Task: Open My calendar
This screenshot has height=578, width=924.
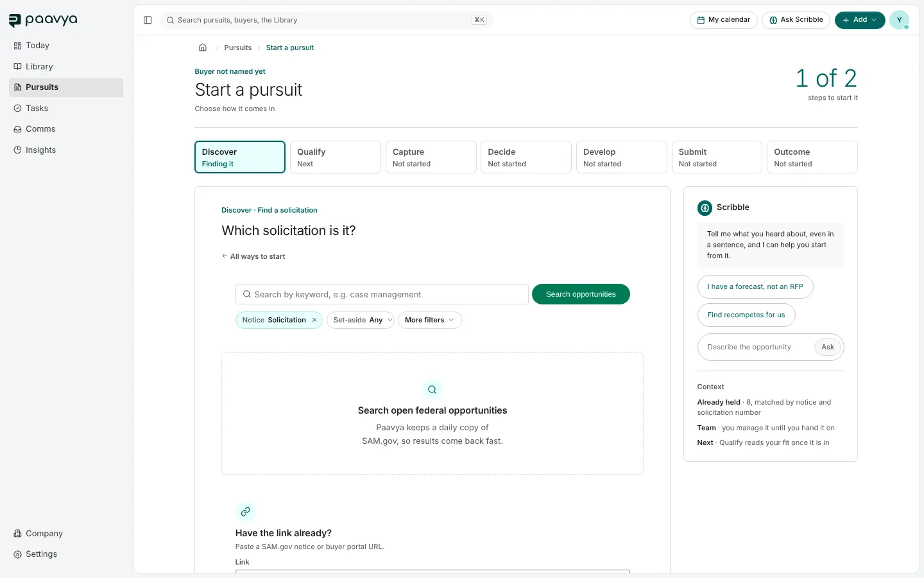Action: click(724, 20)
